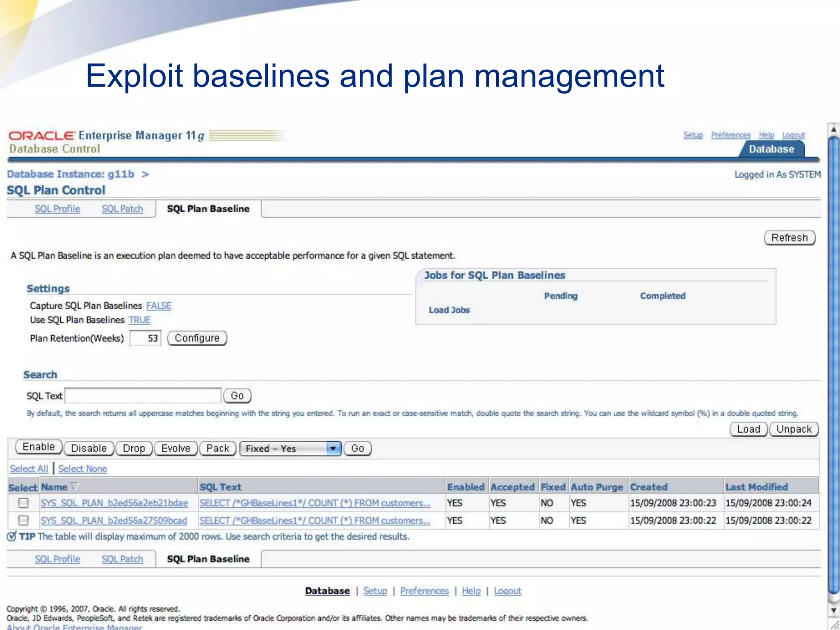Select the bottom SQL Plan Baseline tab
Screen dimensions: 840x630
[208, 559]
